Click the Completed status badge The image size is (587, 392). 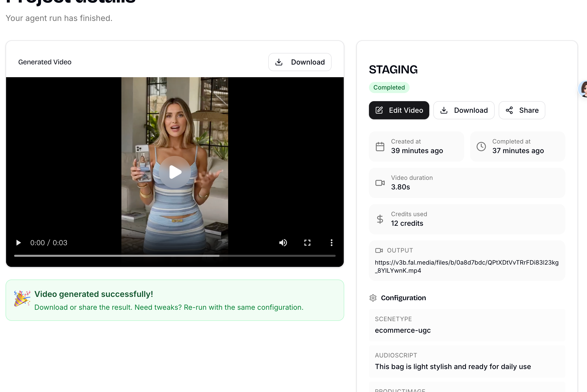[389, 88]
